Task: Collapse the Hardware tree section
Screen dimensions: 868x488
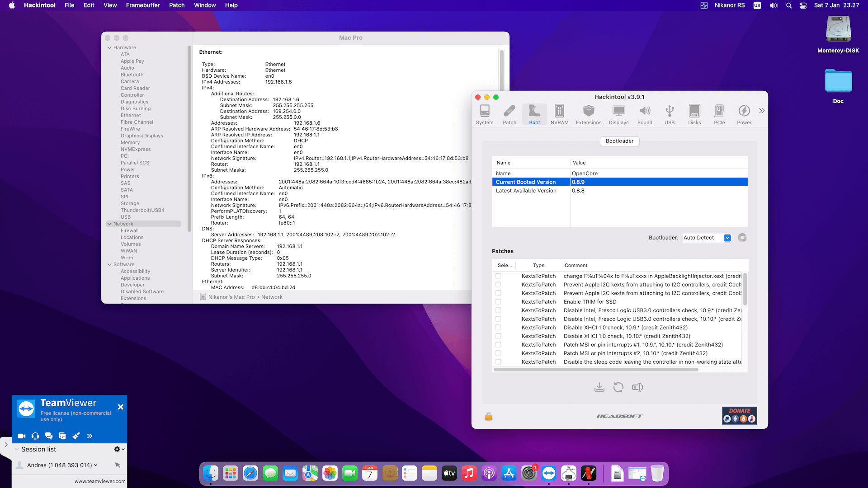Action: point(109,47)
